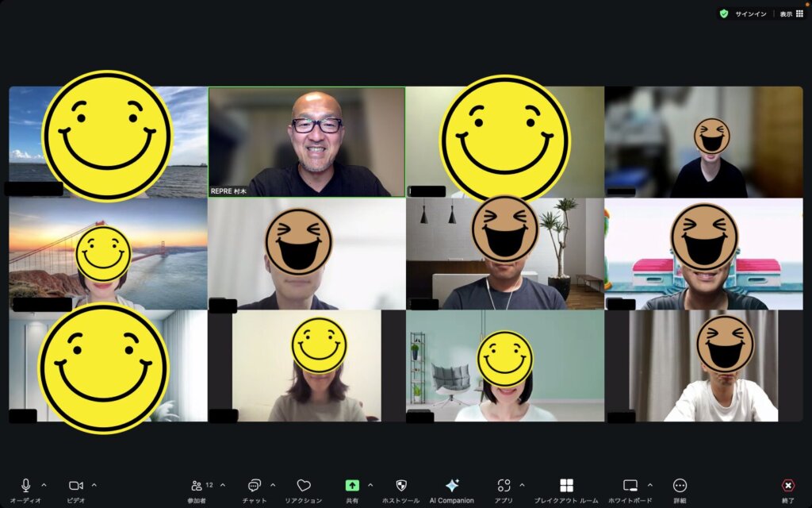
Task: Expand the video options arrow beside ビデオ
Action: coord(94,485)
